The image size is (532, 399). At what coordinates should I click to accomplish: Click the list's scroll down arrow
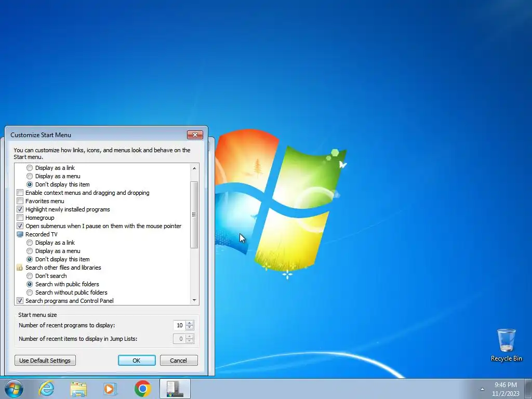click(x=194, y=300)
